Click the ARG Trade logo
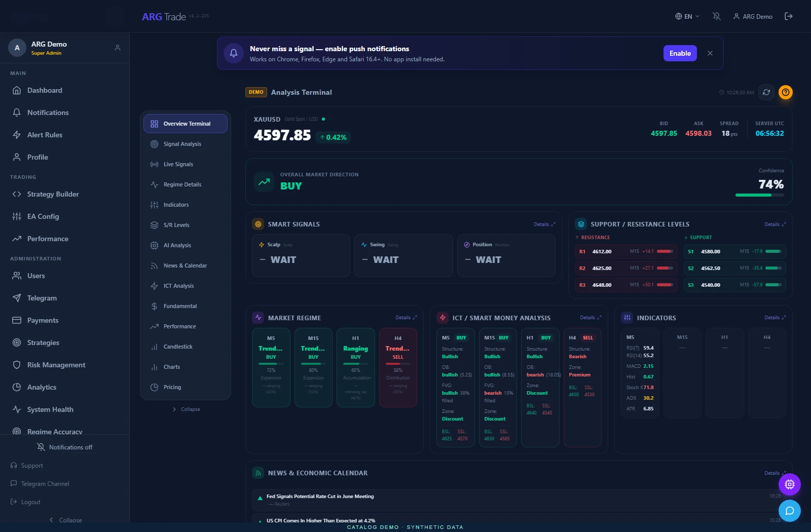The image size is (811, 532). click(x=164, y=17)
